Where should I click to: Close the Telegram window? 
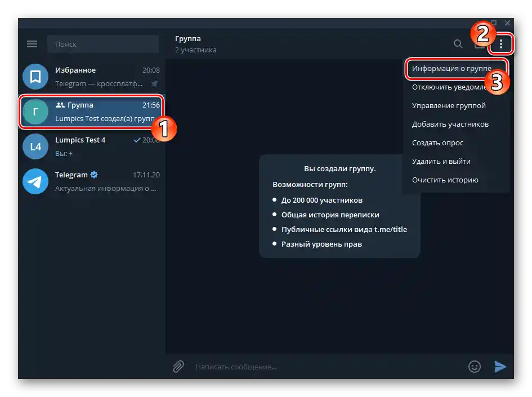coord(507,23)
